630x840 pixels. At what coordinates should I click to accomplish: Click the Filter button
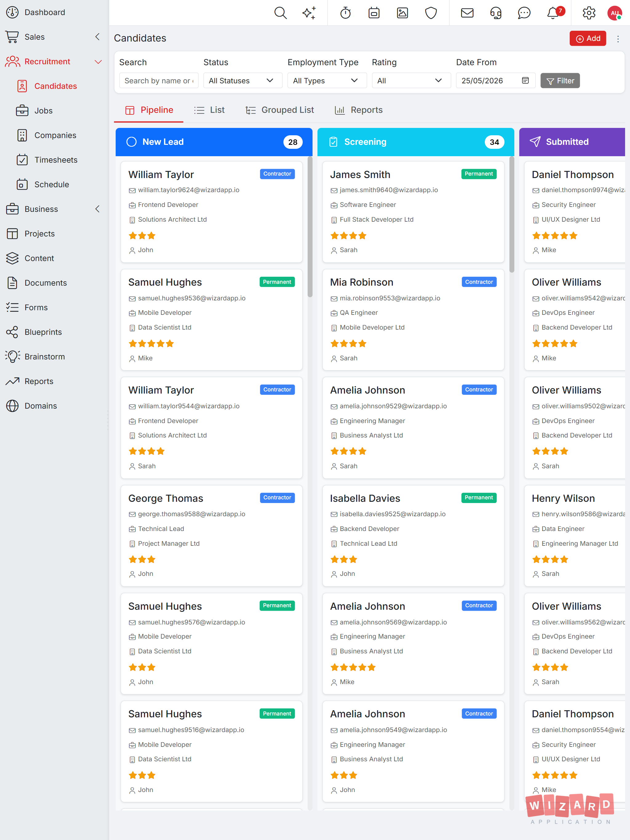[560, 81]
